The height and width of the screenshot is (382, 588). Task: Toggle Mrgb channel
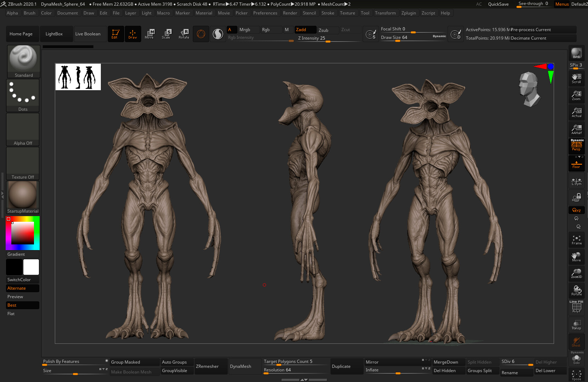pyautogui.click(x=249, y=30)
